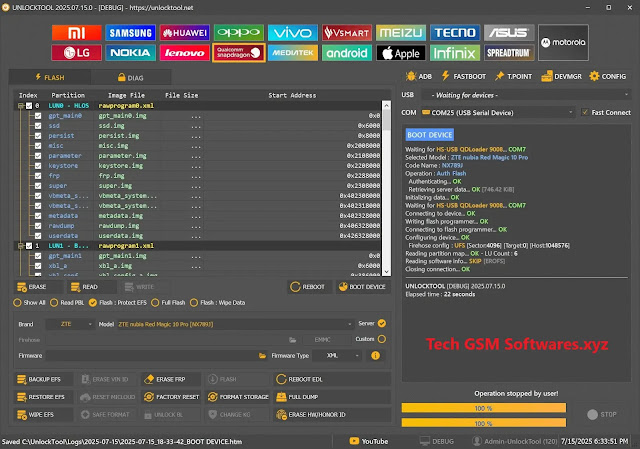Select the LG brand tile
Screen dimensions: 640x449
click(x=77, y=53)
